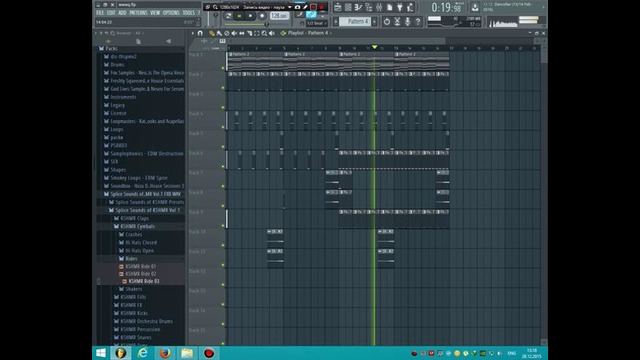Click the save/export download icon
The height and width of the screenshot is (360, 640).
475,7
